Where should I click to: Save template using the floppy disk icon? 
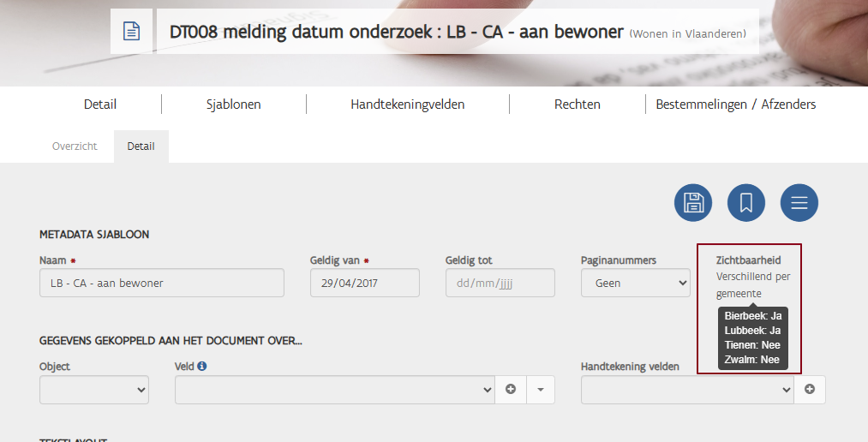tap(693, 203)
